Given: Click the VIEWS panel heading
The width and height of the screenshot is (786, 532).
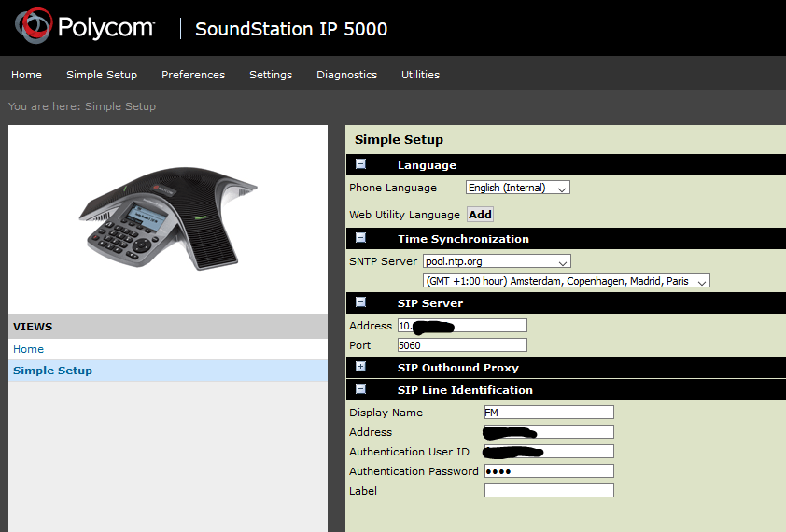Looking at the screenshot, I should (x=33, y=327).
